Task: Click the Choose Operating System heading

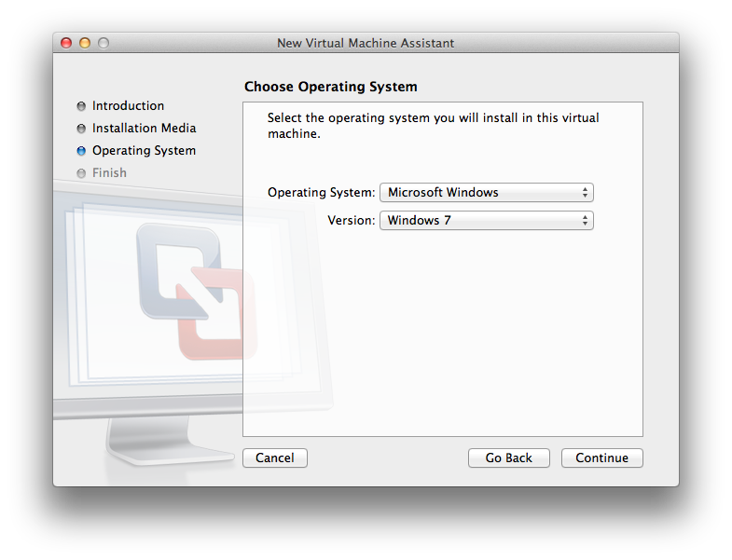Action: coord(330,87)
